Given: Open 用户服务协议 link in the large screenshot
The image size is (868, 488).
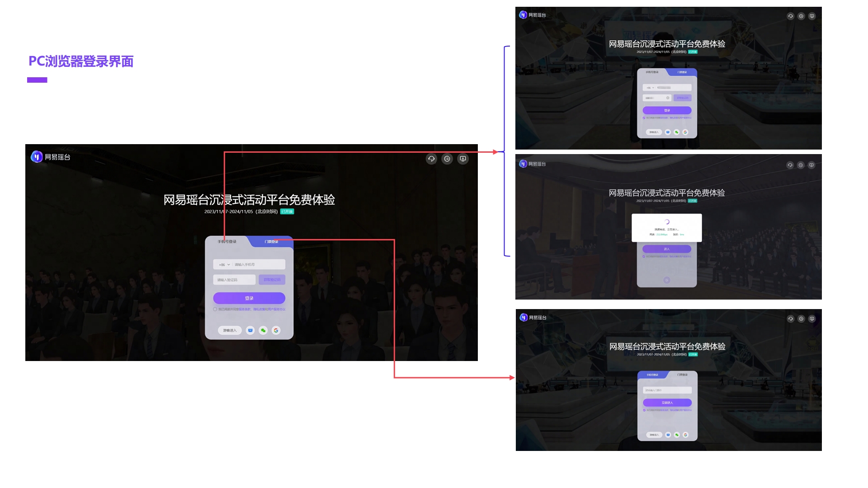Looking at the screenshot, I should pyautogui.click(x=277, y=310).
